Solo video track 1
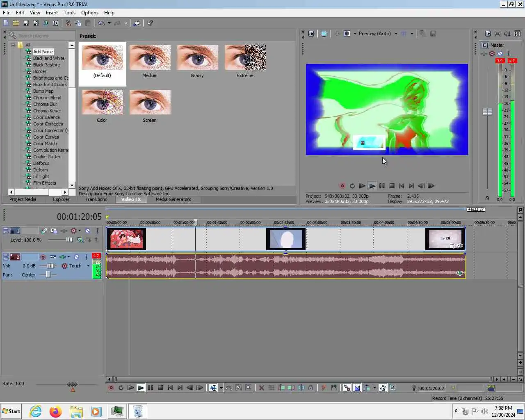525x420 pixels. pos(97,231)
